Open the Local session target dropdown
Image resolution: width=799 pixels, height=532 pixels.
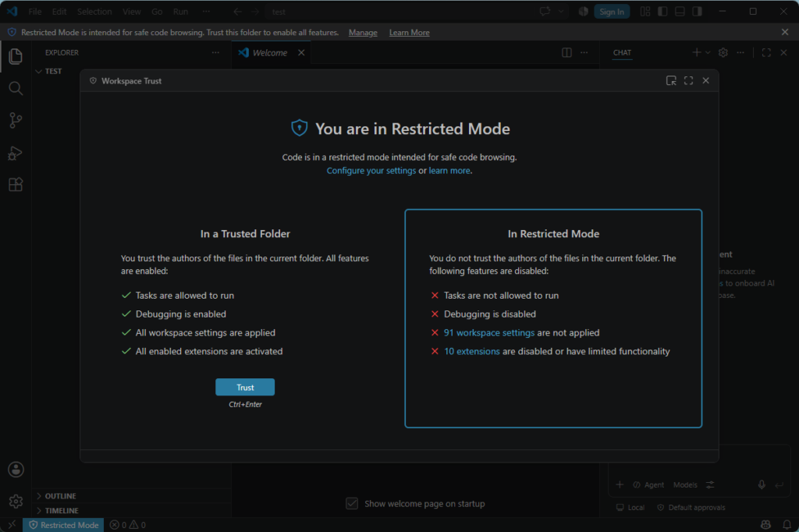tap(630, 508)
